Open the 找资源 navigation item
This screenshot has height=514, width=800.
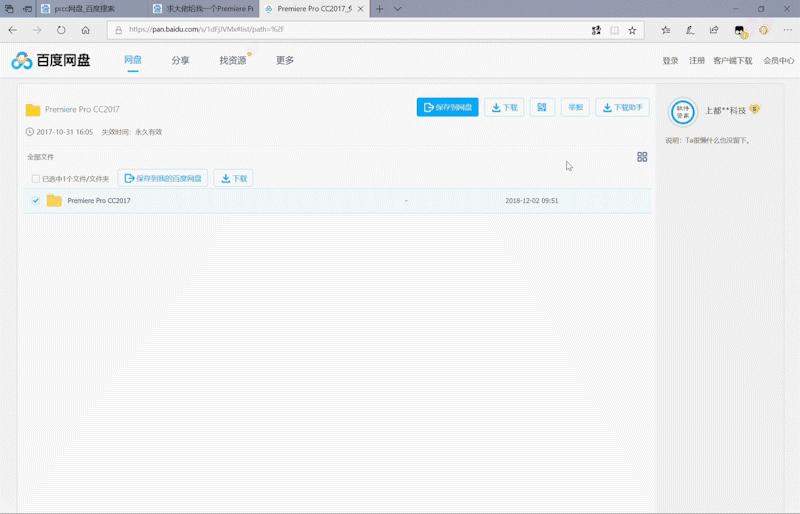pyautogui.click(x=233, y=60)
